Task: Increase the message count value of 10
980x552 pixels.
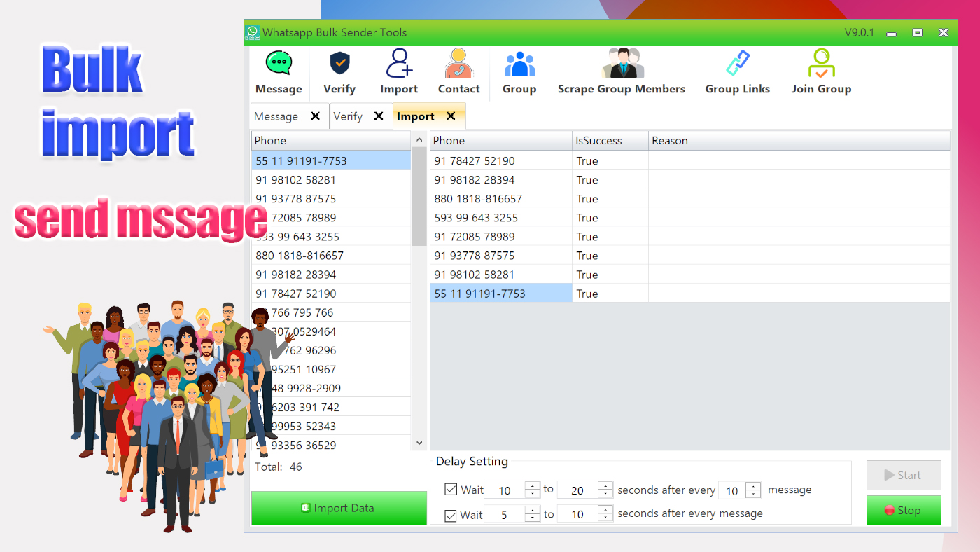Action: click(753, 485)
